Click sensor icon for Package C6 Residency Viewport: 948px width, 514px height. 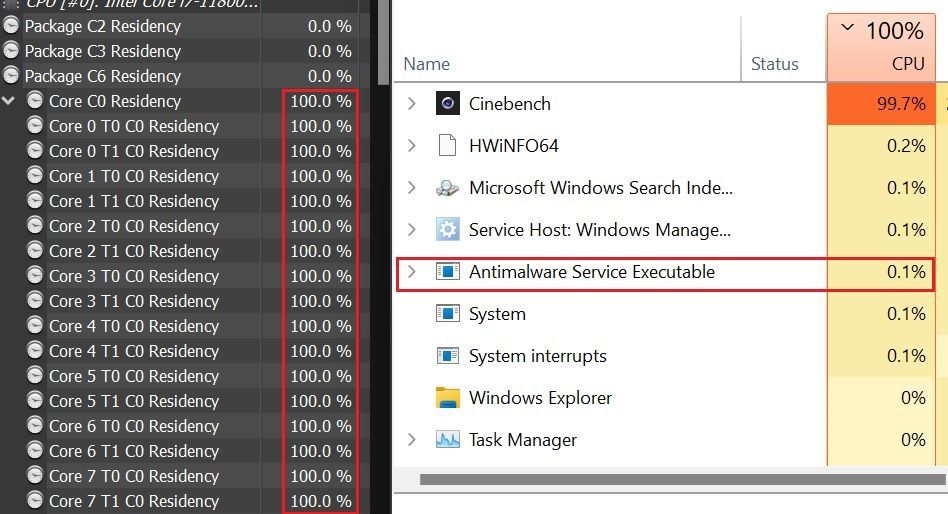pyautogui.click(x=11, y=76)
